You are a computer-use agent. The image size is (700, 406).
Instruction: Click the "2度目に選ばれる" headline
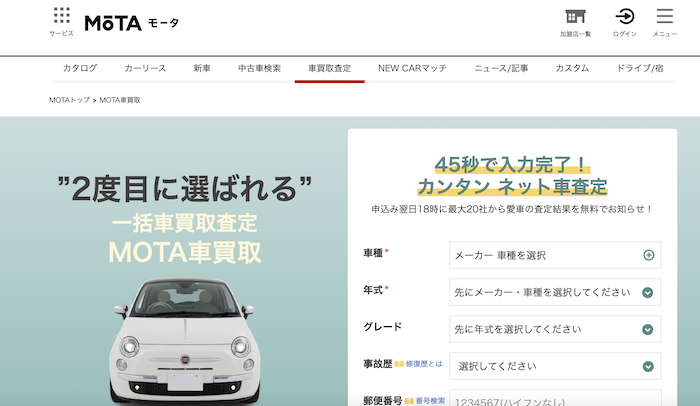[x=184, y=189]
